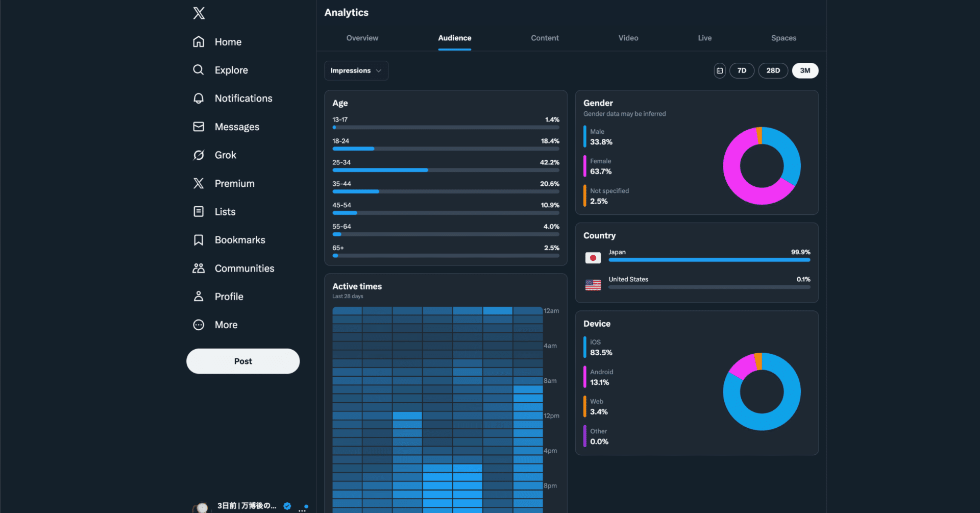Open Communities via the people icon
980x513 pixels.
coord(199,268)
